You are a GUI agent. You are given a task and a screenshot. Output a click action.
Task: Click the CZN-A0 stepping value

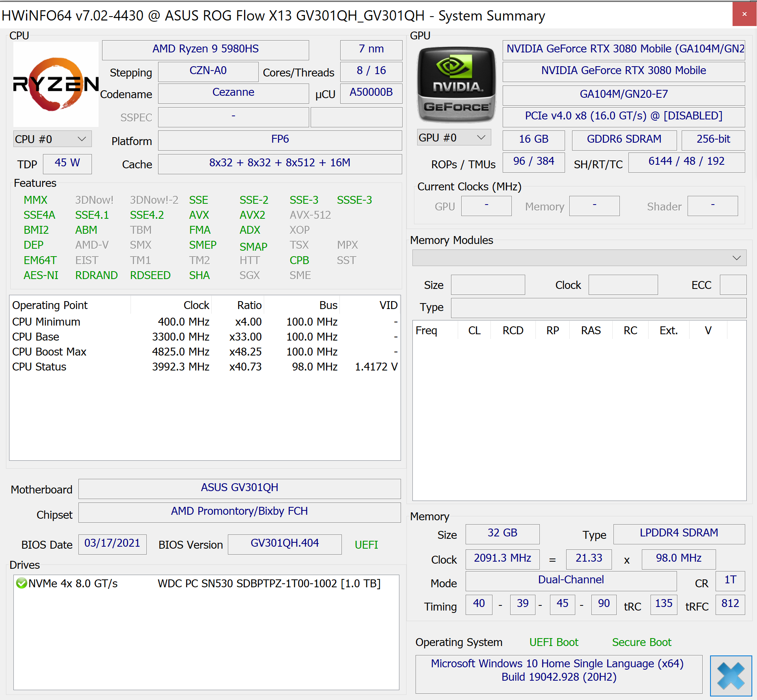point(208,71)
